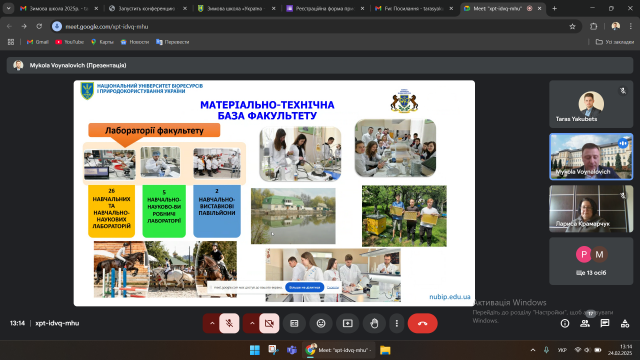Open network, volume and battery quick settings
640x360 pixels.
[x=587, y=350]
